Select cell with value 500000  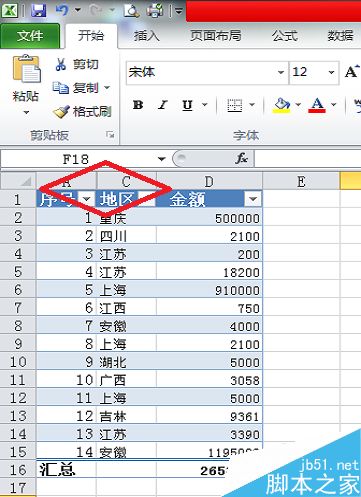tap(209, 218)
